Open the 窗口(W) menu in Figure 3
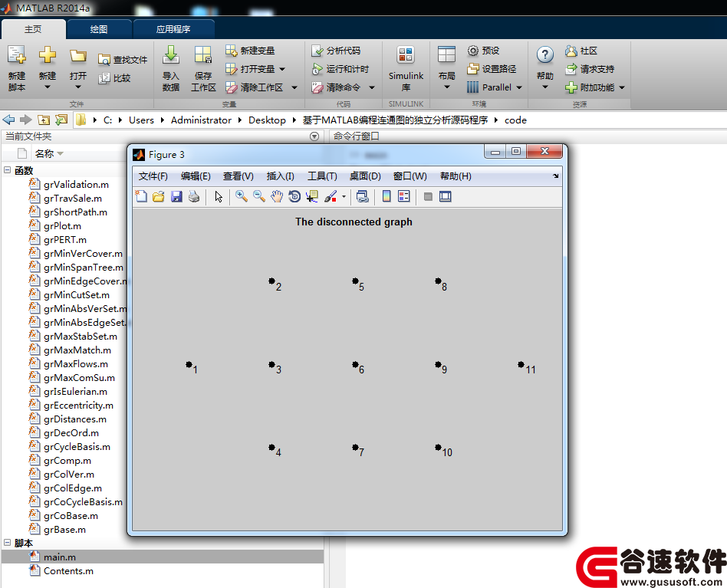This screenshot has height=588, width=727. 410,176
